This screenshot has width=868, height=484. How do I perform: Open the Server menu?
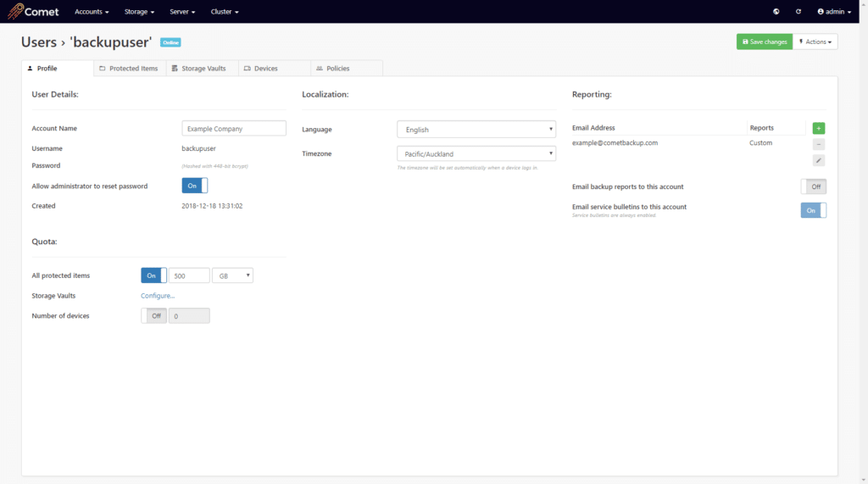182,12
